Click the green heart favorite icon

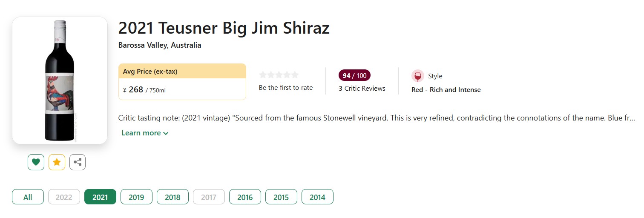coord(36,162)
